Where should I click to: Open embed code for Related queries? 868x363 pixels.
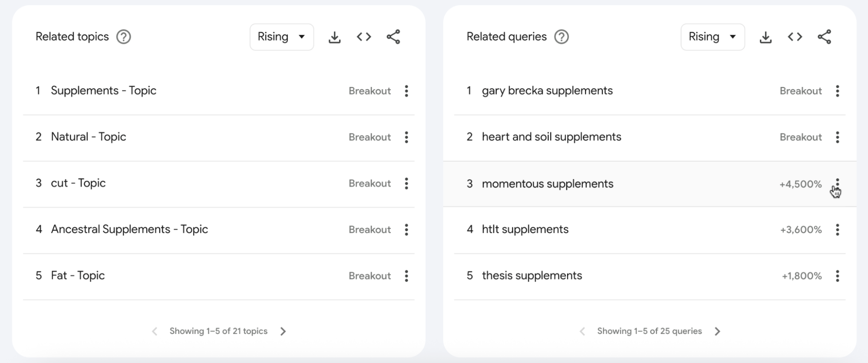(795, 37)
